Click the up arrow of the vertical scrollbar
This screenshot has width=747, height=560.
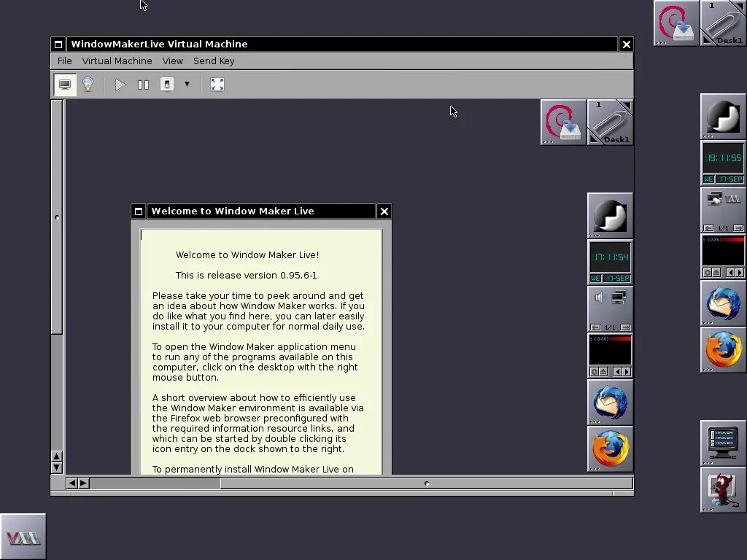pyautogui.click(x=57, y=456)
